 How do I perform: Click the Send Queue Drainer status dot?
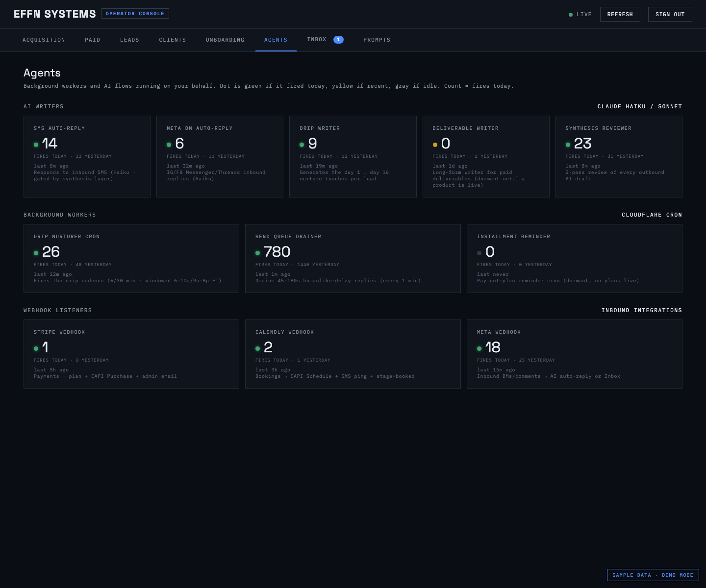pyautogui.click(x=257, y=253)
